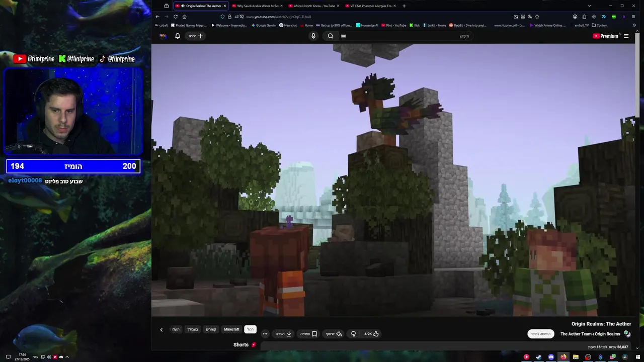The width and height of the screenshot is (644, 362).
Task: Open the YouTube hamburger guide menu
Action: (x=626, y=36)
